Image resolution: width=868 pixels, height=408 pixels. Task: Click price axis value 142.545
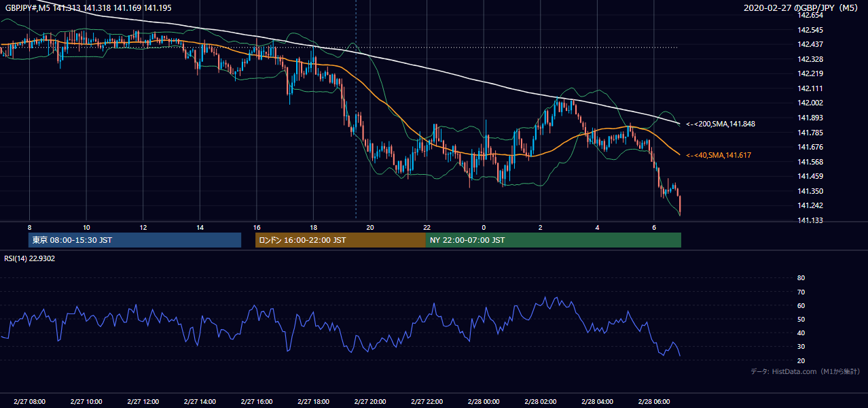coord(810,30)
